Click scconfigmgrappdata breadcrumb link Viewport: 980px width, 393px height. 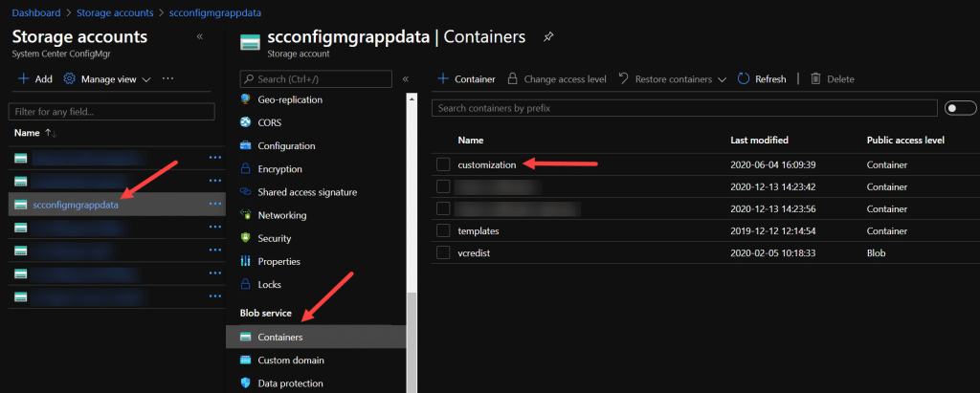(x=215, y=12)
